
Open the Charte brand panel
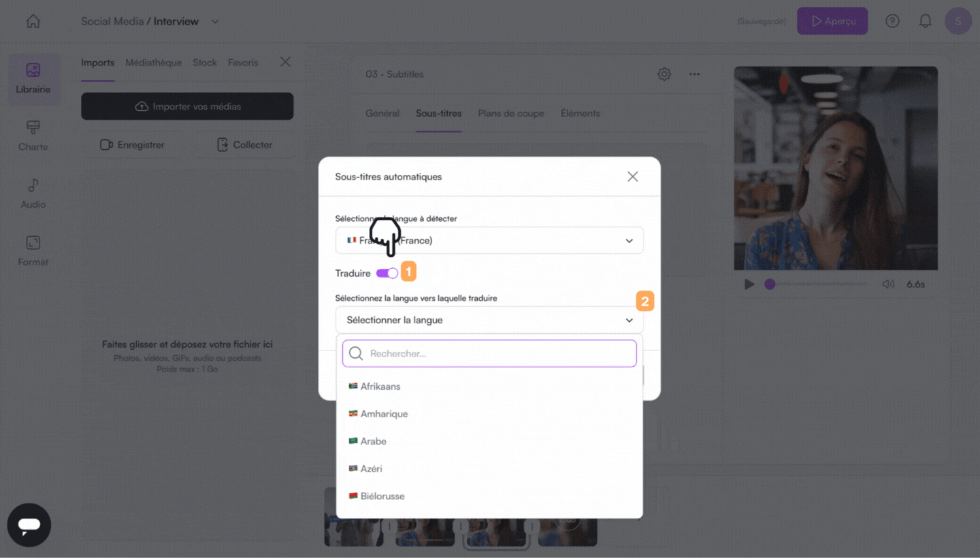pyautogui.click(x=33, y=136)
